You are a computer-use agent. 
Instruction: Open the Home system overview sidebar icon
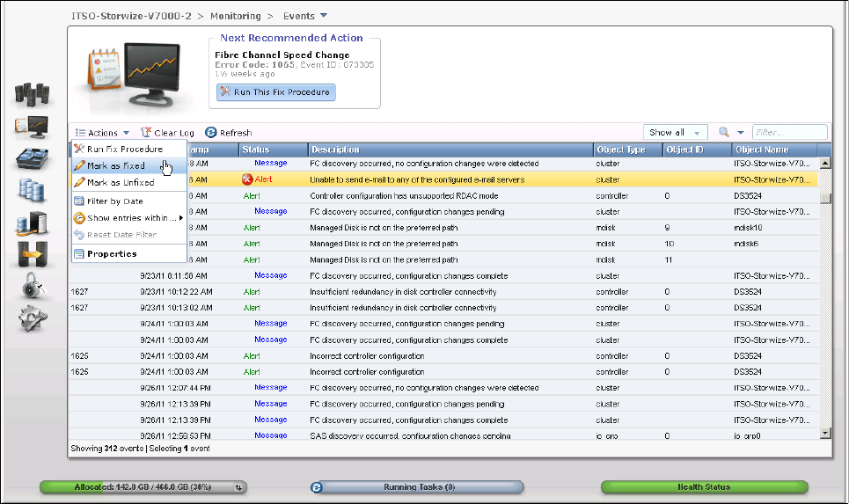(32, 93)
